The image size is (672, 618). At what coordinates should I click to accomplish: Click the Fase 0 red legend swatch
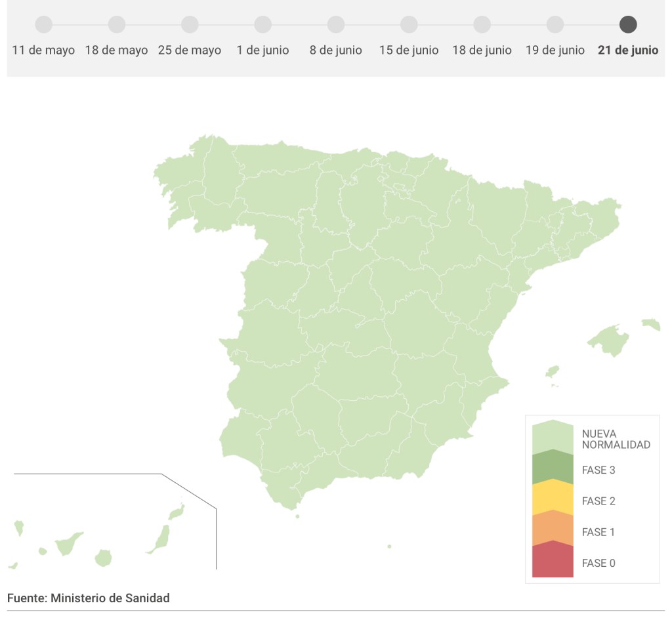point(553,561)
